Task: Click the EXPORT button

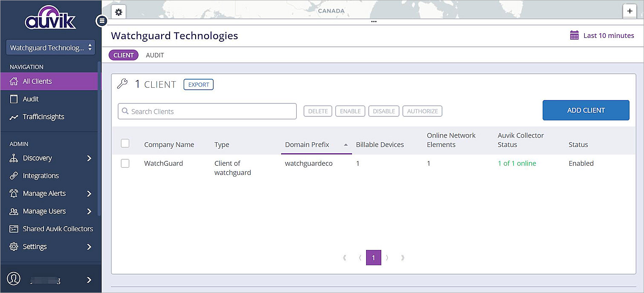Action: [x=198, y=84]
